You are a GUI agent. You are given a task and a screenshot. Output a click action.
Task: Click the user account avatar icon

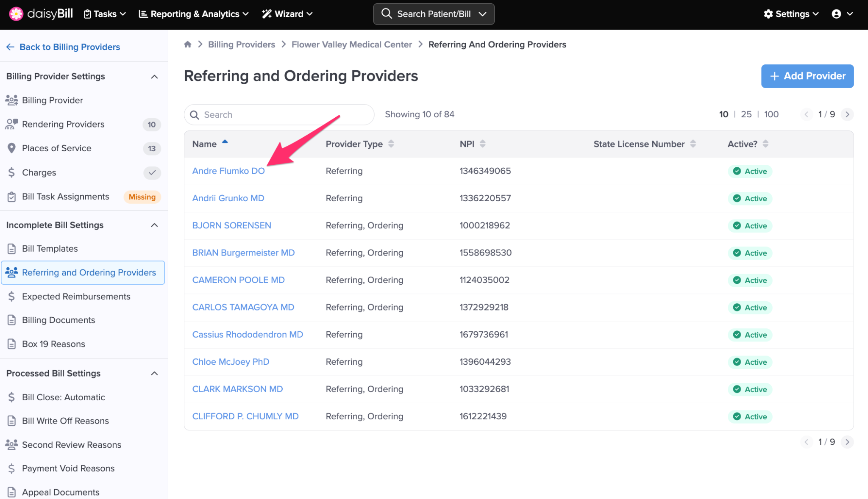point(836,14)
